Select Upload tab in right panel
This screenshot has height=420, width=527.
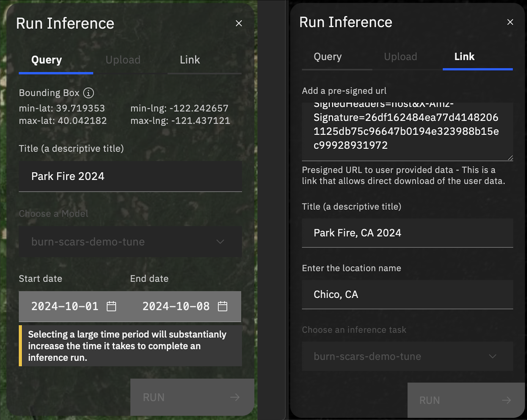(x=400, y=57)
